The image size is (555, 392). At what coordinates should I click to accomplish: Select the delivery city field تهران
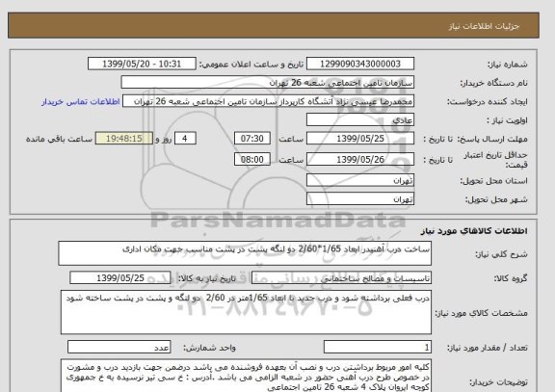pos(360,198)
